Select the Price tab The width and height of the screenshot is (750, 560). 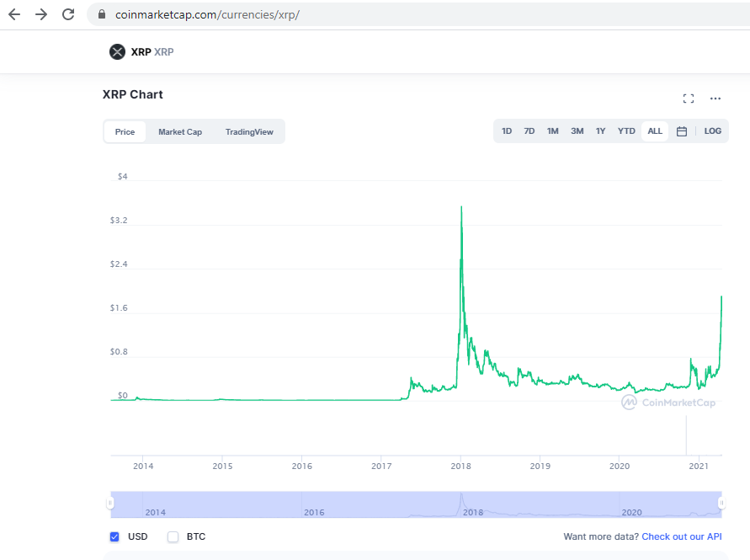click(x=125, y=131)
